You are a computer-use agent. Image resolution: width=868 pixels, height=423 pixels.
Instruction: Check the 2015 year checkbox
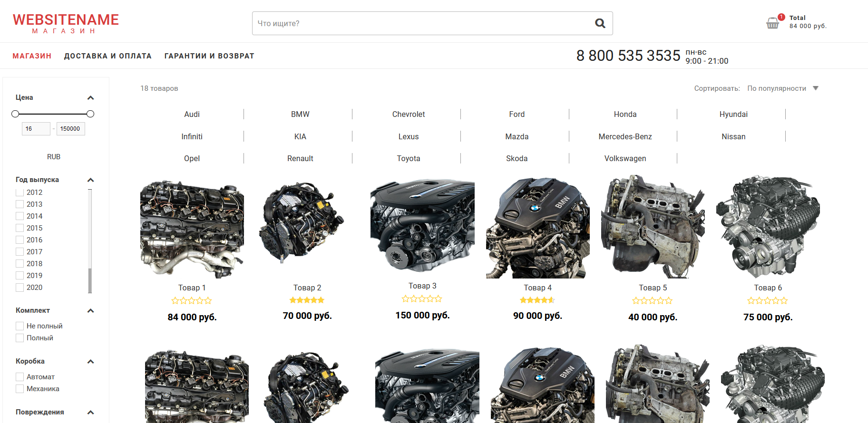click(20, 228)
